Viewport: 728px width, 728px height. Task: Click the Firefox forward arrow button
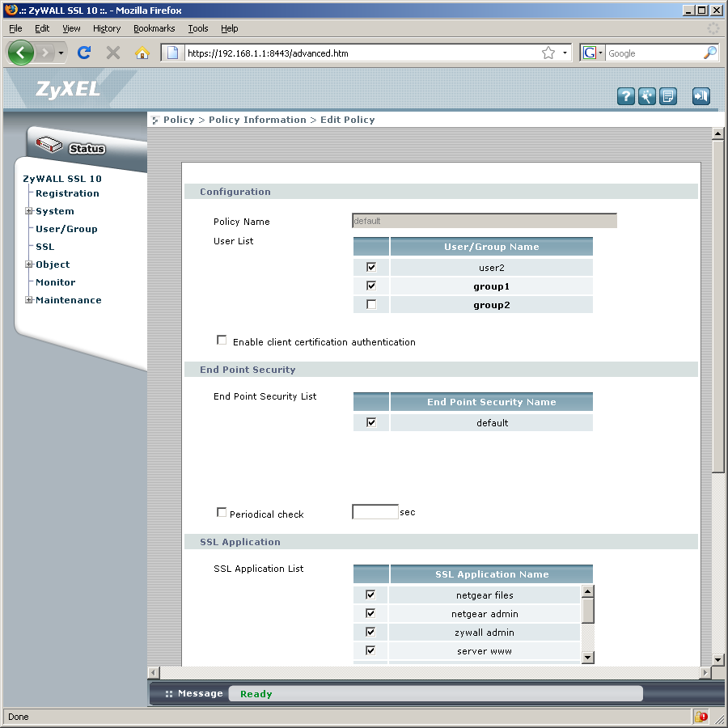pos(45,53)
